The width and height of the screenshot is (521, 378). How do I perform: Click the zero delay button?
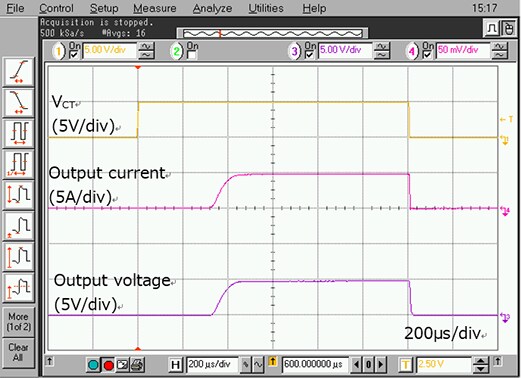(369, 365)
